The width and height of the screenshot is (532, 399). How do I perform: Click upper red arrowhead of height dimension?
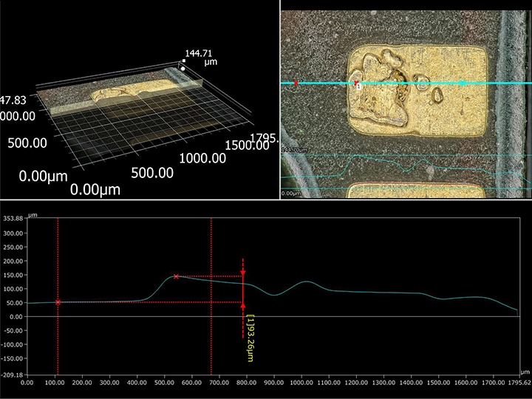(243, 274)
